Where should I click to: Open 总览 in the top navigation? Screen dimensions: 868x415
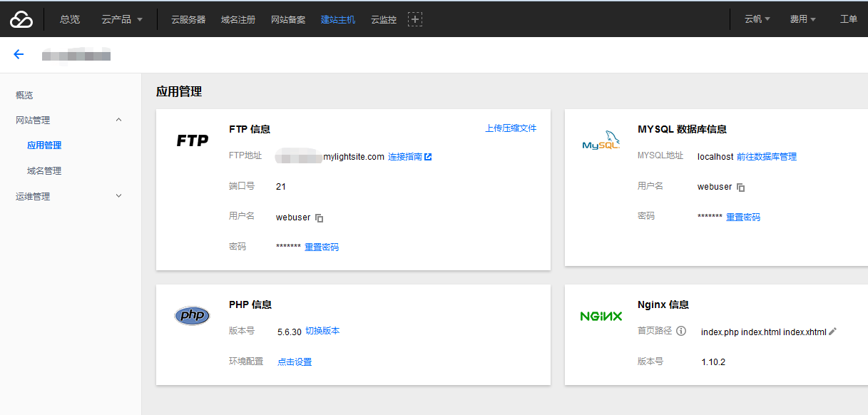(x=70, y=19)
